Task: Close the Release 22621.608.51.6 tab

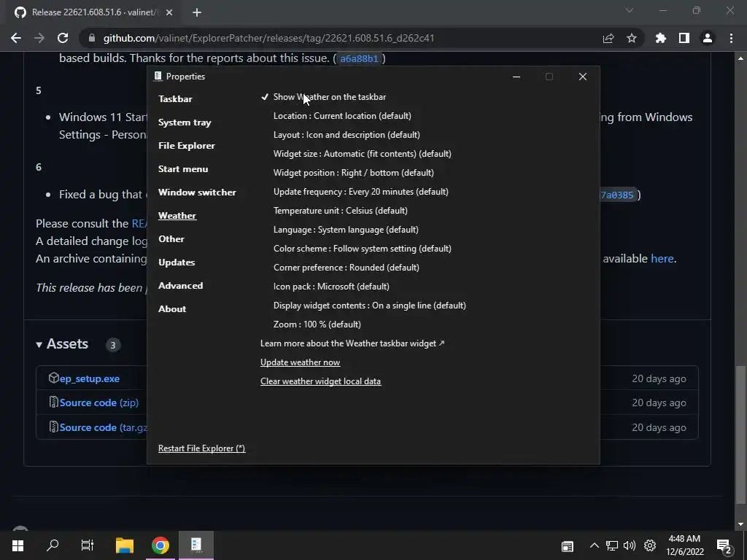Action: 169,13
